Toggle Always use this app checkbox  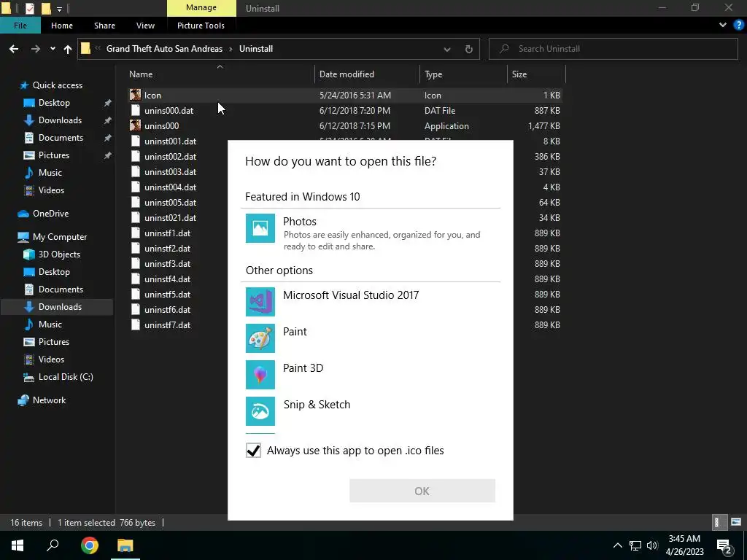(253, 451)
